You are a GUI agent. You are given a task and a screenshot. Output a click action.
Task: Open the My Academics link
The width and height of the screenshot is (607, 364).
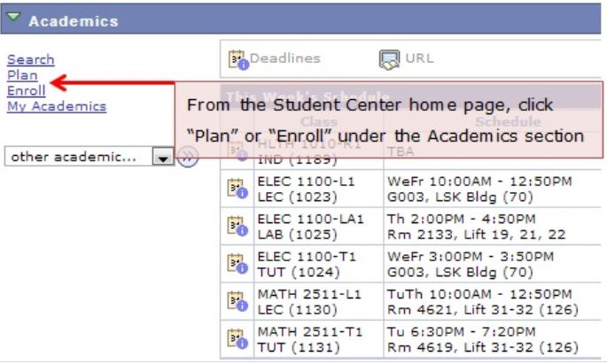point(57,106)
